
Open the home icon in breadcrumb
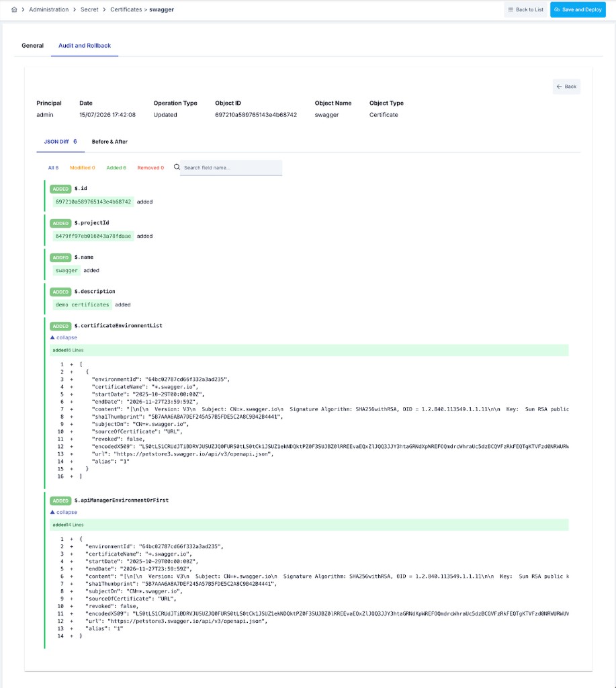point(14,9)
